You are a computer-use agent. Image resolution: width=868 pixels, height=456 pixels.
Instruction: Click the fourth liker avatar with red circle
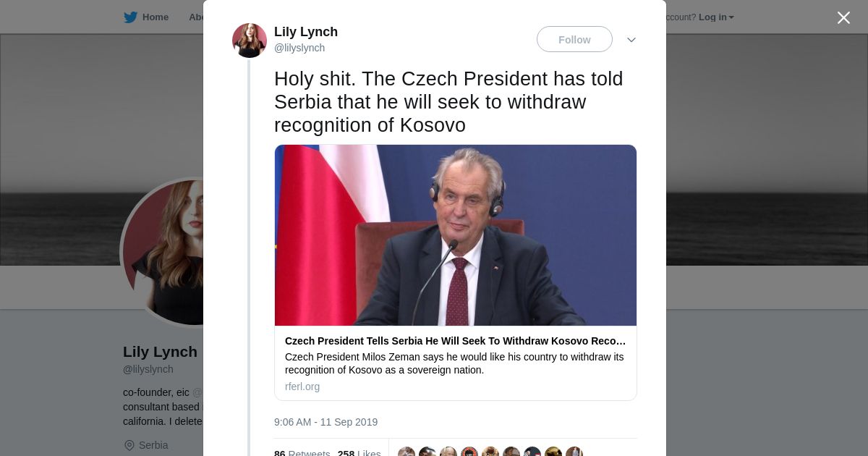click(469, 452)
